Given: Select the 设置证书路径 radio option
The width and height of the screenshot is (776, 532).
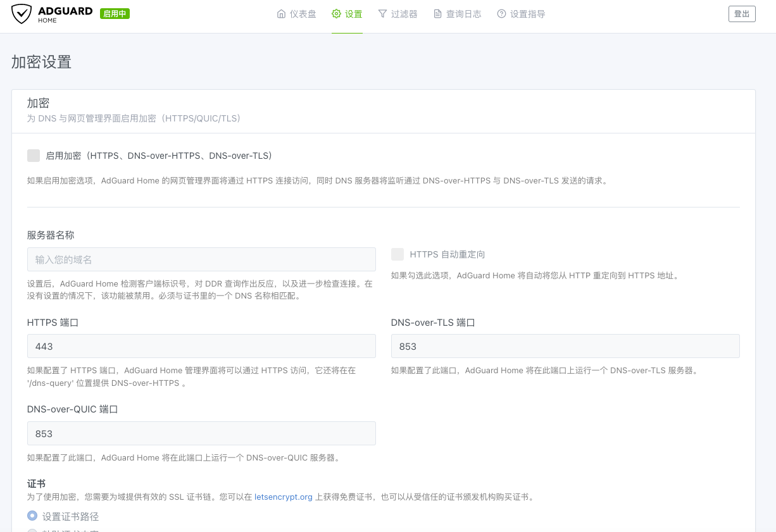Looking at the screenshot, I should pyautogui.click(x=32, y=516).
